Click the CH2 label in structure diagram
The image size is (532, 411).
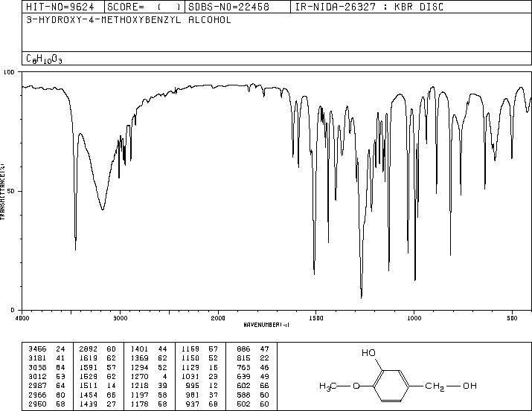[435, 386]
